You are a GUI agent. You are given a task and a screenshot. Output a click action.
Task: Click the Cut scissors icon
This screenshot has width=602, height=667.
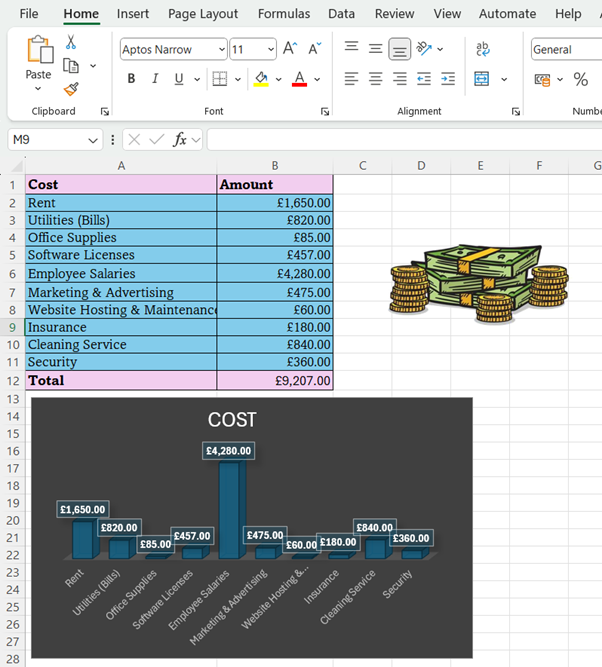coord(71,42)
